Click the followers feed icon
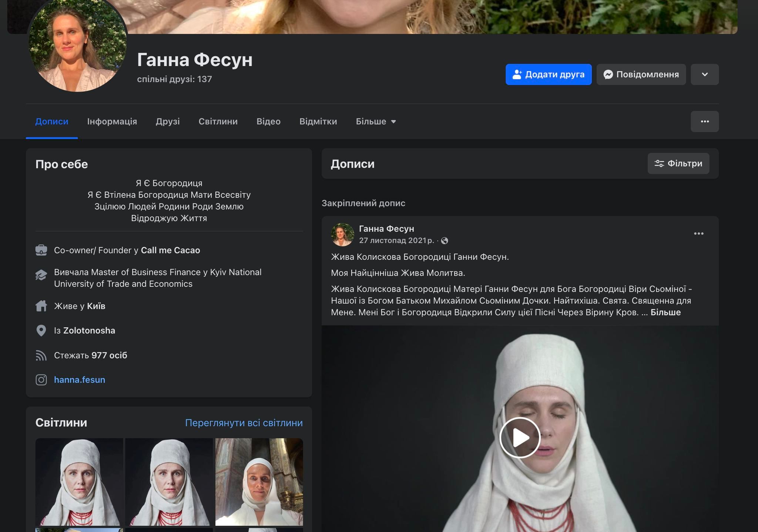 pyautogui.click(x=41, y=356)
